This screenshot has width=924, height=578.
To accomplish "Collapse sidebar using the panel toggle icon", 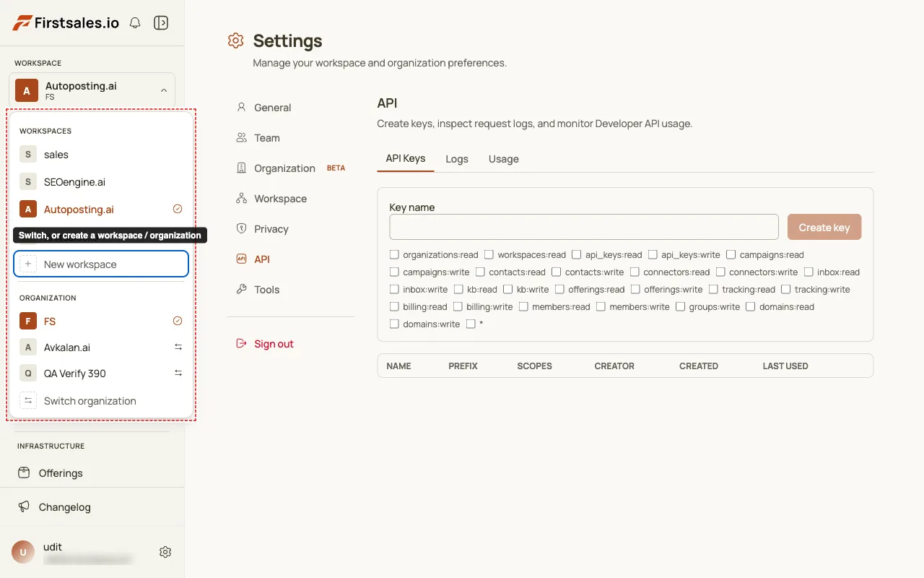I will point(161,23).
